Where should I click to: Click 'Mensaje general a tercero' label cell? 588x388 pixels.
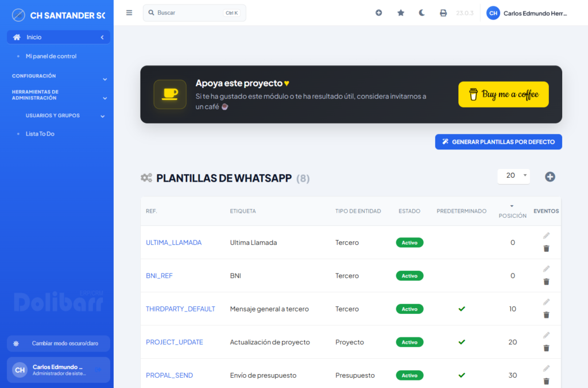click(x=269, y=309)
